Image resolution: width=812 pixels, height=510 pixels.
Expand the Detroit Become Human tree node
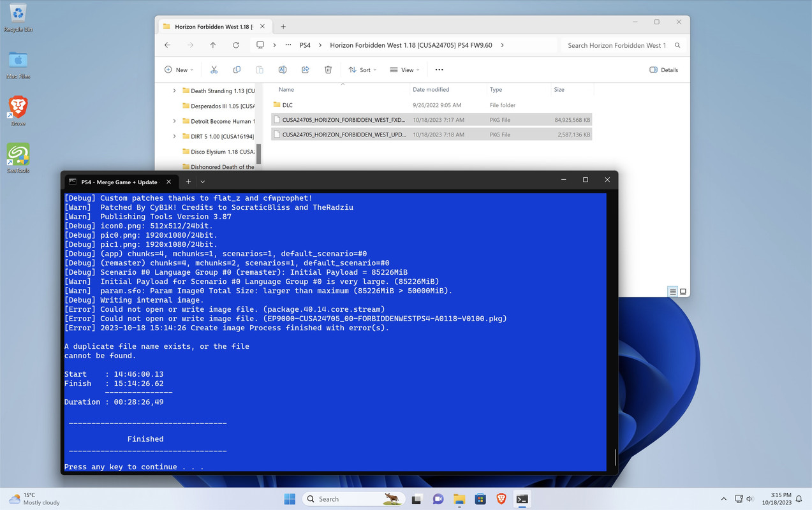pos(174,121)
